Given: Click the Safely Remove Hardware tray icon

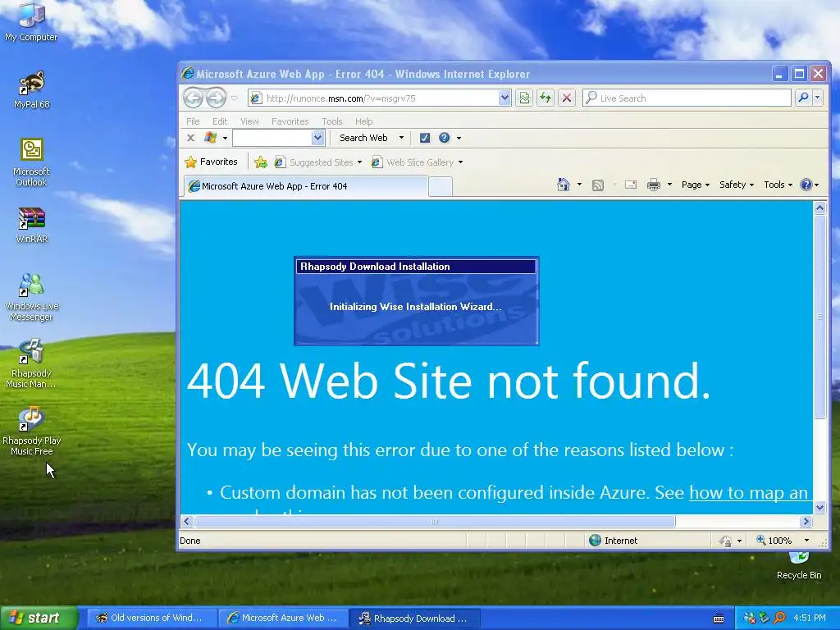Looking at the screenshot, I should (x=765, y=619).
